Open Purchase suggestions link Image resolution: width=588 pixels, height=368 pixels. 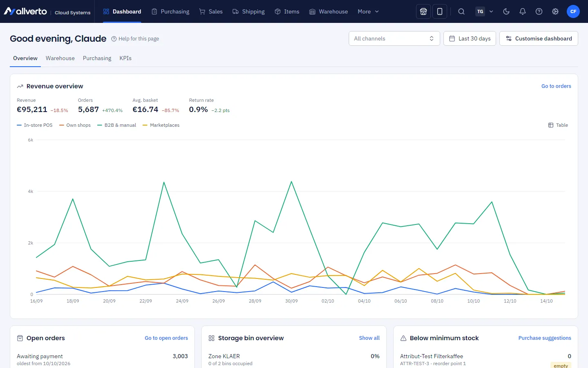click(545, 338)
